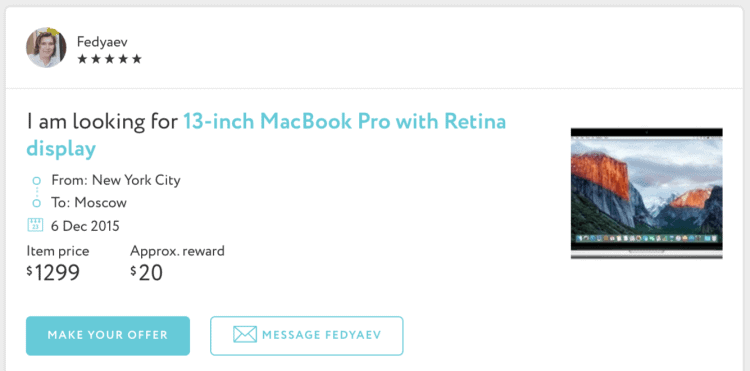This screenshot has height=371, width=750.
Task: Click the five-star rating under Fedyaev
Action: [x=110, y=59]
